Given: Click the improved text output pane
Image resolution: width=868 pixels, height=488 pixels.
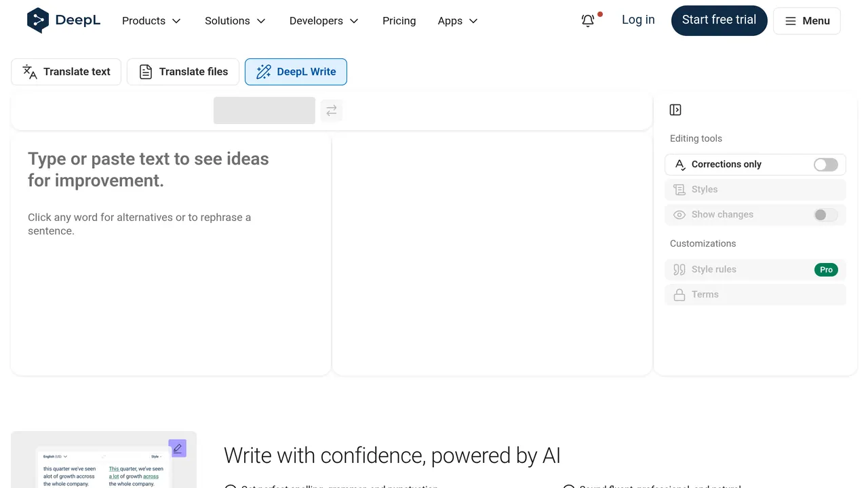Looking at the screenshot, I should pyautogui.click(x=492, y=254).
